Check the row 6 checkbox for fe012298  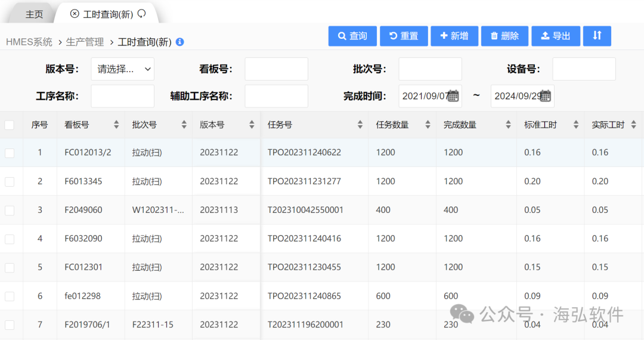[10, 296]
